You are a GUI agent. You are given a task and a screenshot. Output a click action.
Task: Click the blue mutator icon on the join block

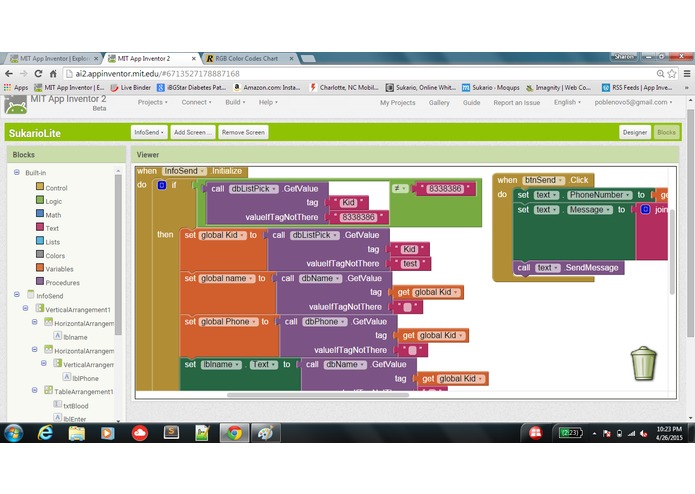pos(645,209)
